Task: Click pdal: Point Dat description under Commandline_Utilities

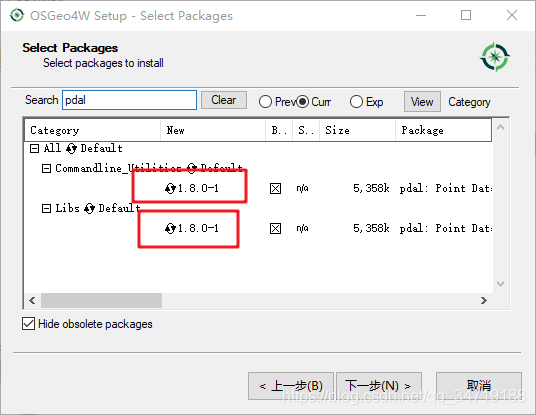Action: 446,188
